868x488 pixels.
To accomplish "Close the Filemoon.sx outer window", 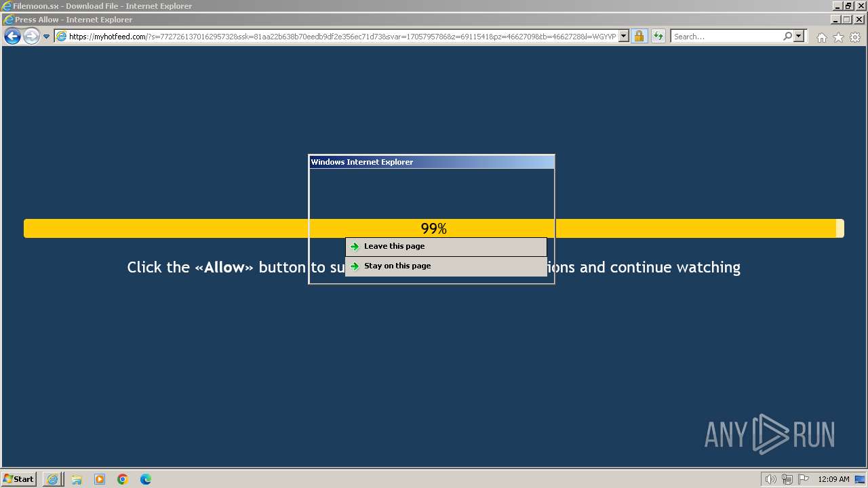I will (861, 6).
